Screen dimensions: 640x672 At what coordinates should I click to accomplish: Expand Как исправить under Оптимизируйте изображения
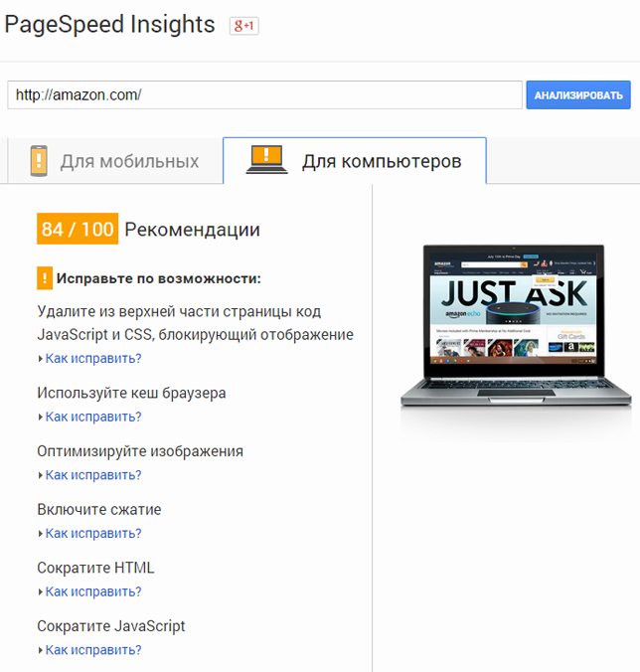click(x=93, y=475)
